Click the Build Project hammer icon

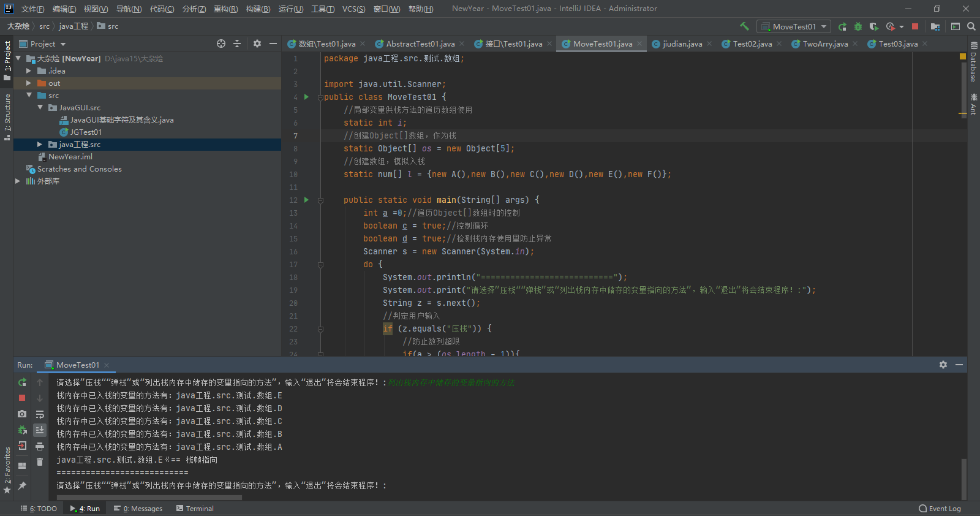tap(744, 26)
